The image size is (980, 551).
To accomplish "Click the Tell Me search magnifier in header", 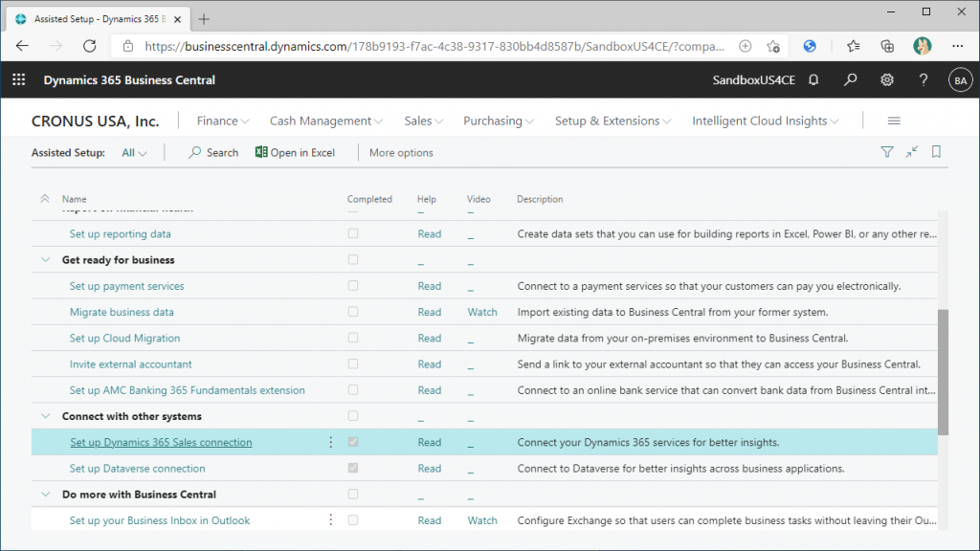I will 850,80.
